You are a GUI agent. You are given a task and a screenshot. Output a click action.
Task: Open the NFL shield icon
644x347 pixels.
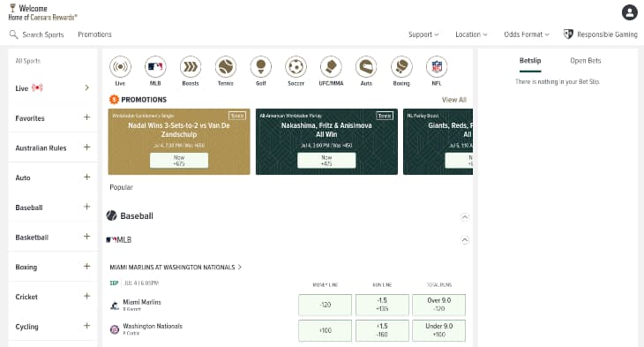[437, 66]
